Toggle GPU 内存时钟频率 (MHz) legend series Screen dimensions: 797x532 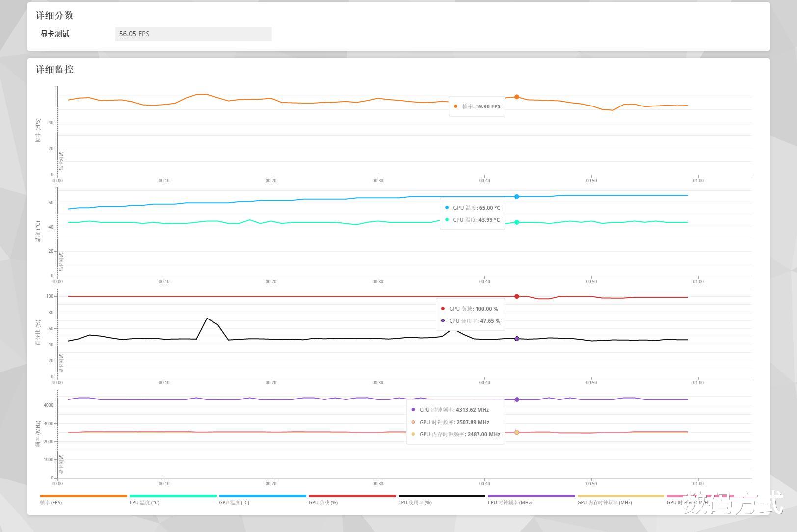605,502
